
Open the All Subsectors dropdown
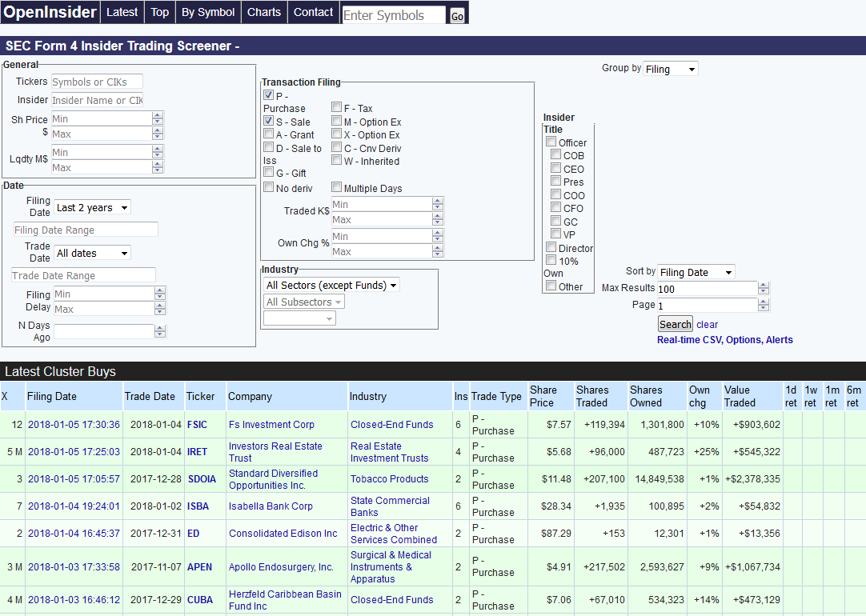point(304,302)
